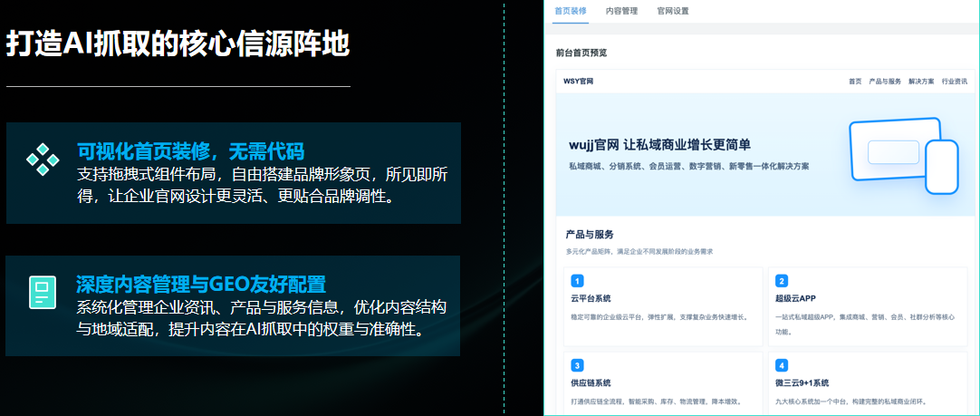
Task: Select the 供应链系统 product card title
Action: [591, 382]
